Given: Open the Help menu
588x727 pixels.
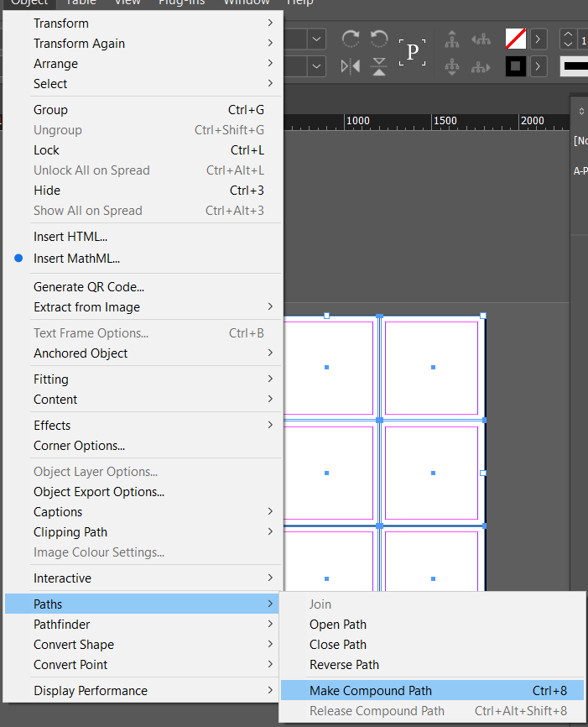Looking at the screenshot, I should 299,3.
